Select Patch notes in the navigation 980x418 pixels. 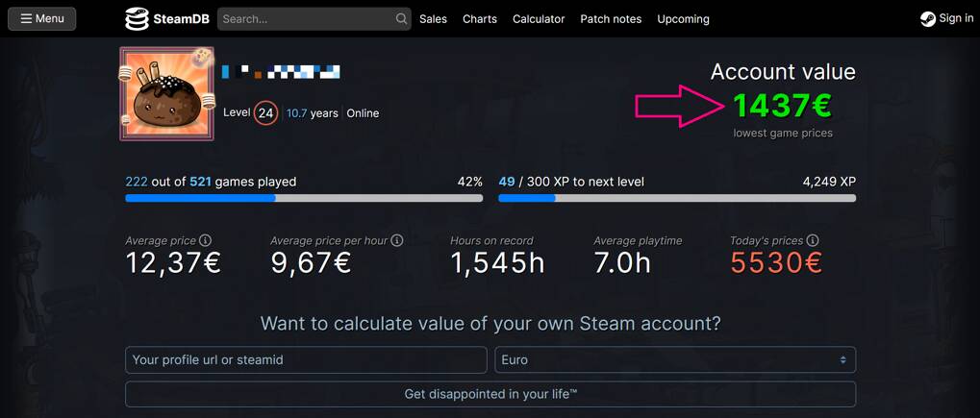(x=611, y=18)
